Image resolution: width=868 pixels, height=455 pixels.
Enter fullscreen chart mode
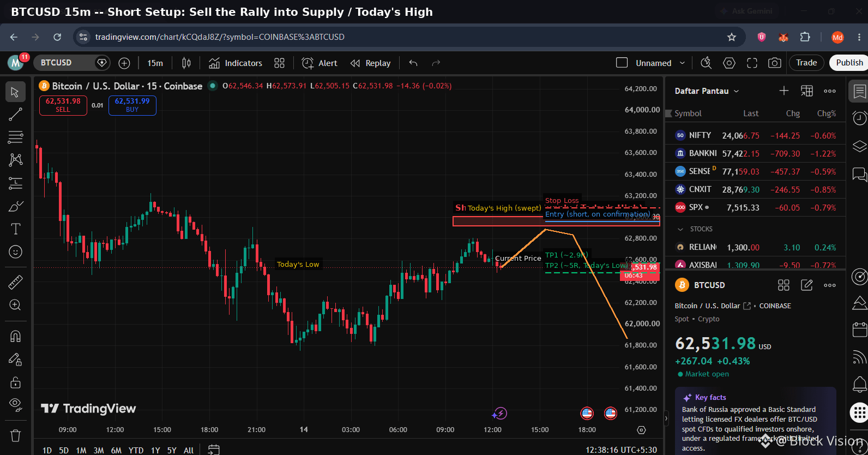point(752,63)
